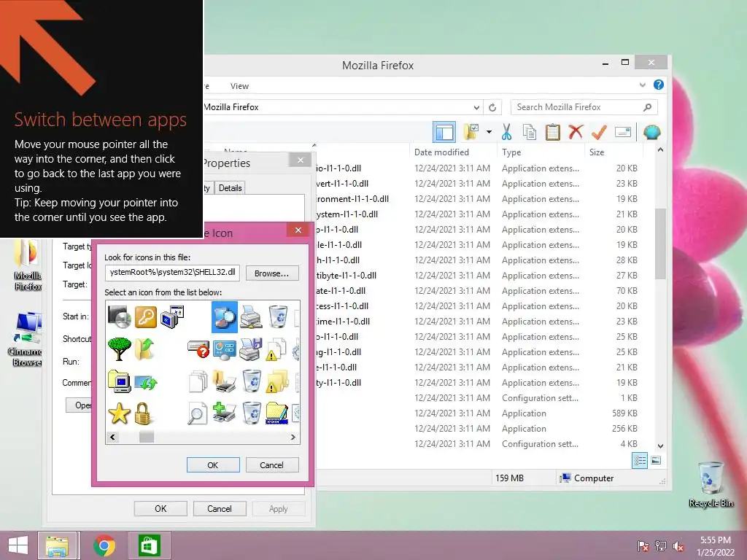Viewport: 747px width, 560px height.
Task: Switch to the Details tab in Properties
Action: pyautogui.click(x=230, y=188)
